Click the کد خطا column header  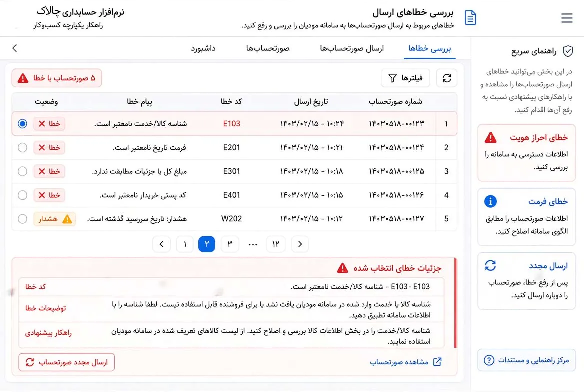(x=231, y=101)
